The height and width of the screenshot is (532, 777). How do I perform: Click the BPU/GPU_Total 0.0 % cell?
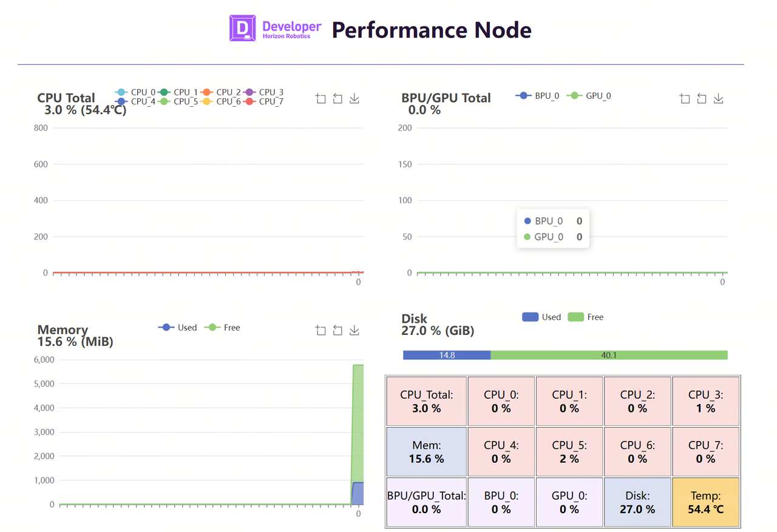click(426, 502)
